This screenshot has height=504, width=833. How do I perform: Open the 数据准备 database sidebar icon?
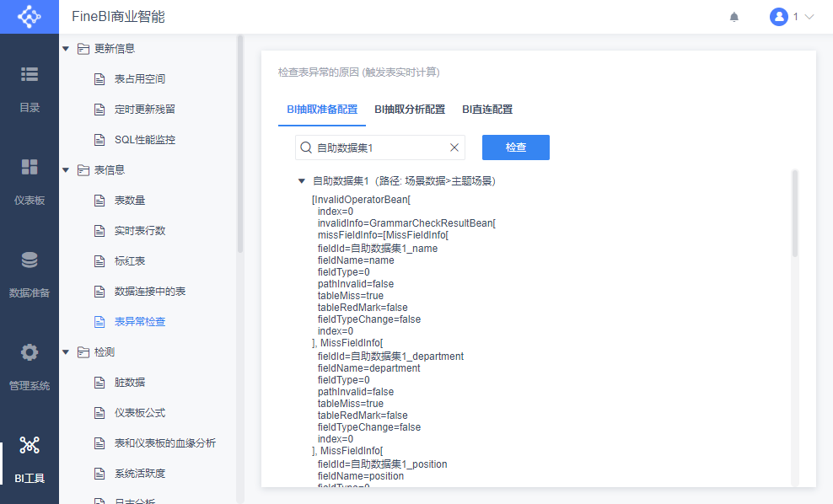click(x=30, y=260)
